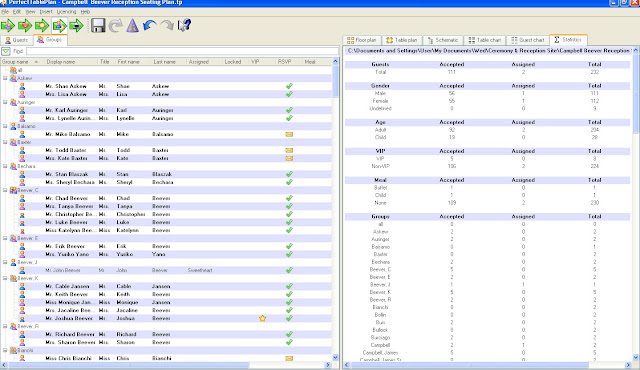640x370 pixels.
Task: Click the RSVP checkmark for Mrs. Sharon Beever
Action: coord(289,342)
